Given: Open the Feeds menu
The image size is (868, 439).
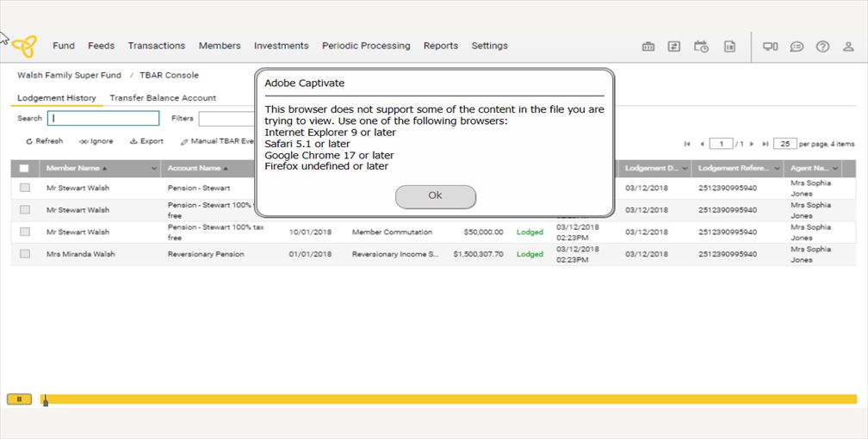Looking at the screenshot, I should click(x=102, y=46).
